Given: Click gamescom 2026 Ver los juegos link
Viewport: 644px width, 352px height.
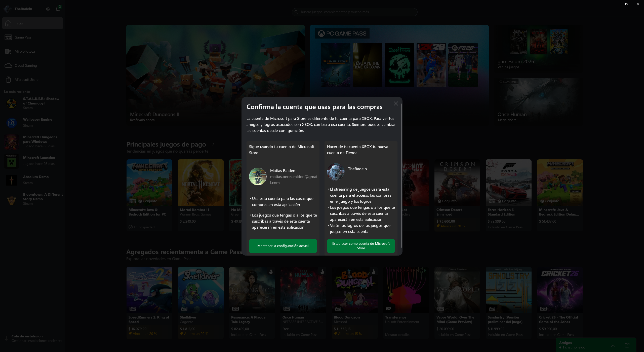Looking at the screenshot, I should (x=508, y=67).
